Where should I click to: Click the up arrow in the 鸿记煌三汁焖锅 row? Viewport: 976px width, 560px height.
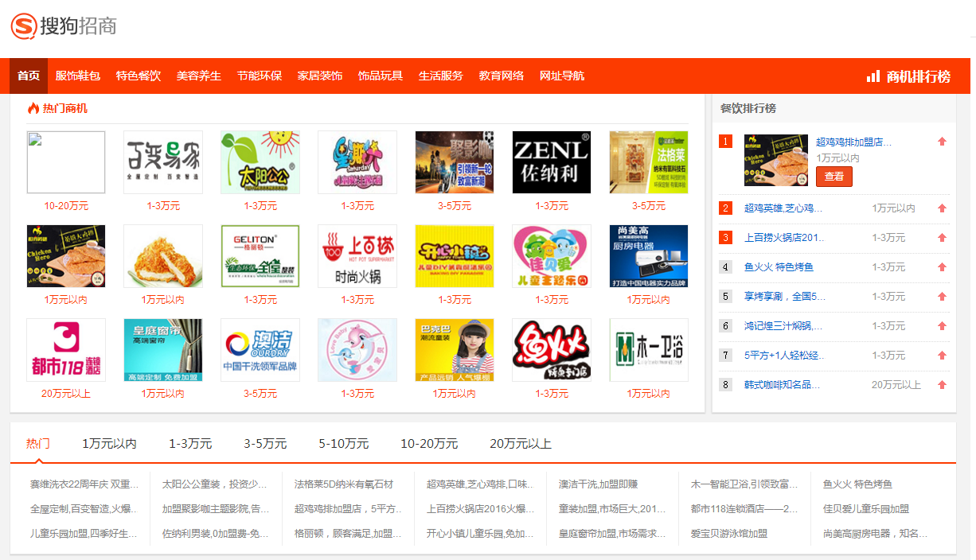click(x=942, y=326)
